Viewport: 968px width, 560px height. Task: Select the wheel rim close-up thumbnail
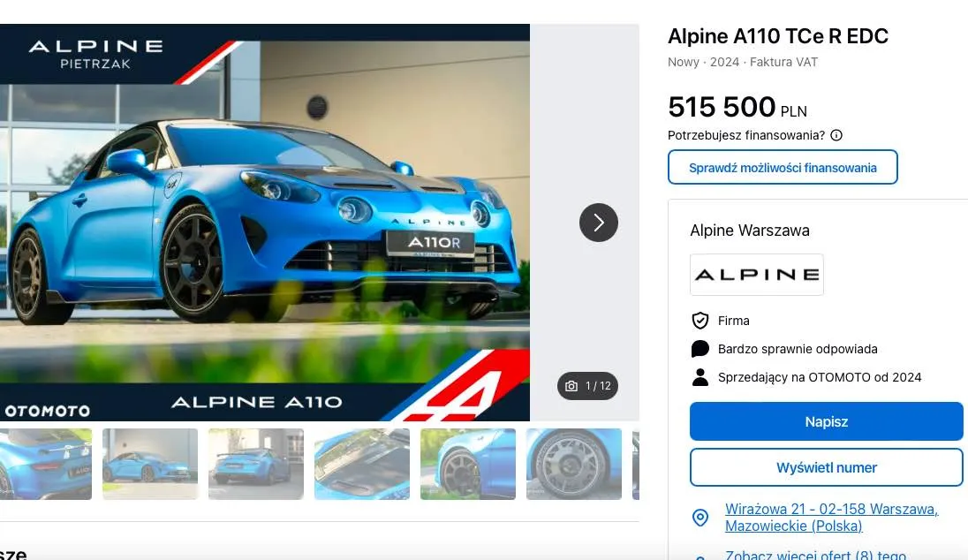coord(574,464)
